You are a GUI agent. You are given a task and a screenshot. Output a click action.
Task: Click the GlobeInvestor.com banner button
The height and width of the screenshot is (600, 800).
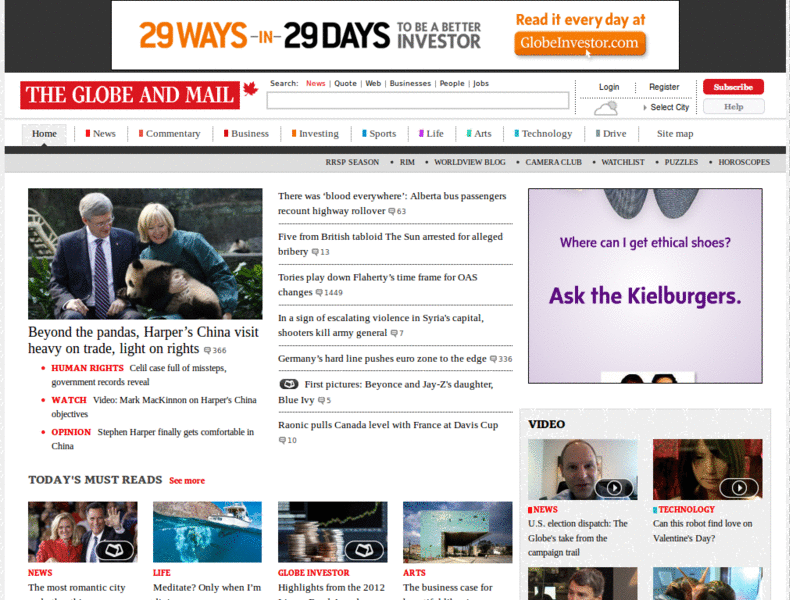click(x=580, y=43)
